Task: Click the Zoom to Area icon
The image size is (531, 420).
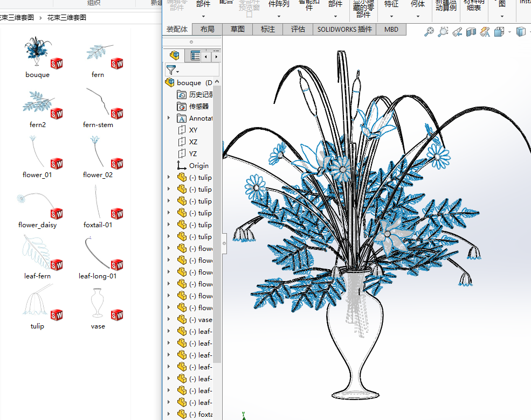Action: (443, 32)
